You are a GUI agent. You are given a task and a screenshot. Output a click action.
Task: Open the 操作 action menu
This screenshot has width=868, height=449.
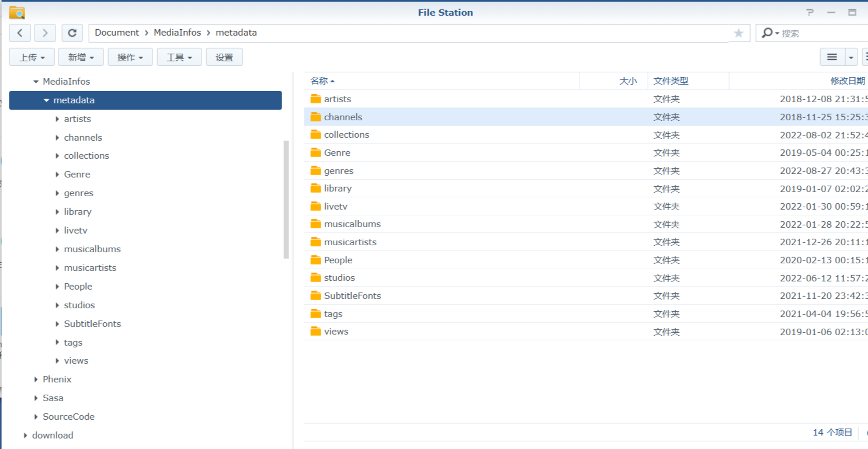[130, 57]
